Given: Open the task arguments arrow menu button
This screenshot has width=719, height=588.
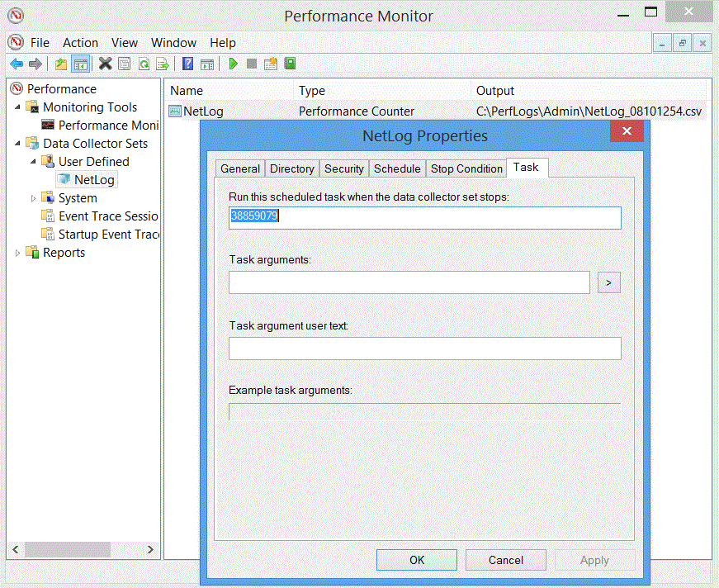Looking at the screenshot, I should coord(609,282).
